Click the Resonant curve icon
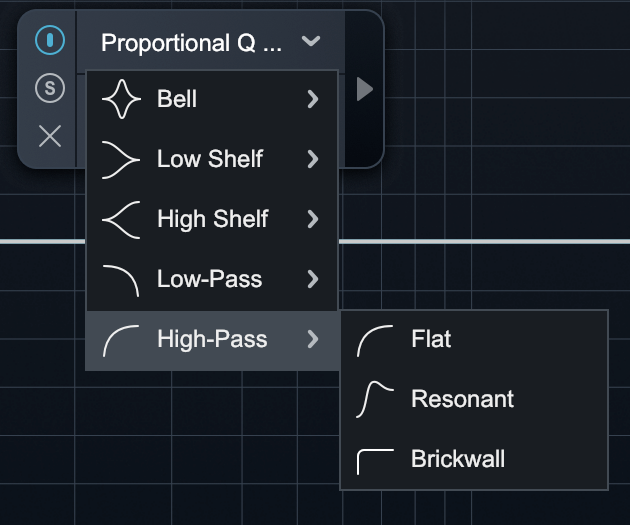This screenshot has width=630, height=525. (375, 399)
